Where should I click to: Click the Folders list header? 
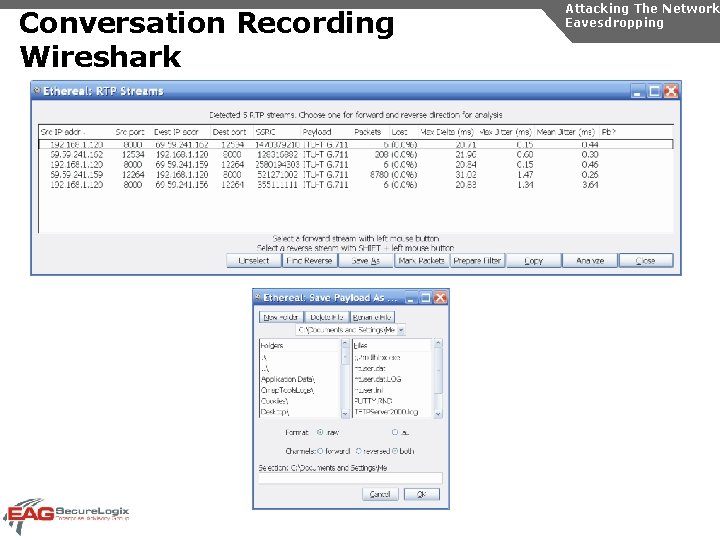pyautogui.click(x=300, y=345)
